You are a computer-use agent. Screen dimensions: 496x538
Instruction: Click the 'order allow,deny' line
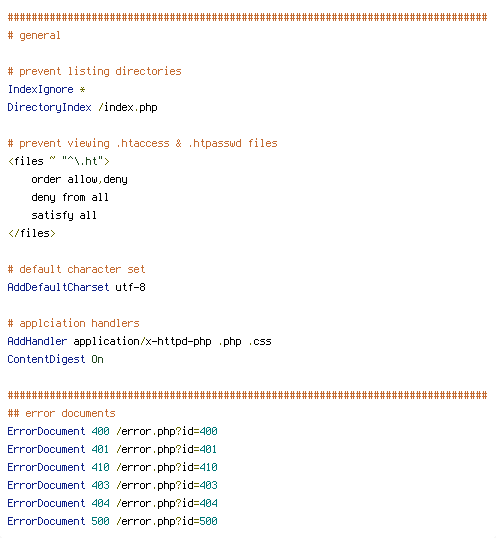pyautogui.click(x=79, y=179)
